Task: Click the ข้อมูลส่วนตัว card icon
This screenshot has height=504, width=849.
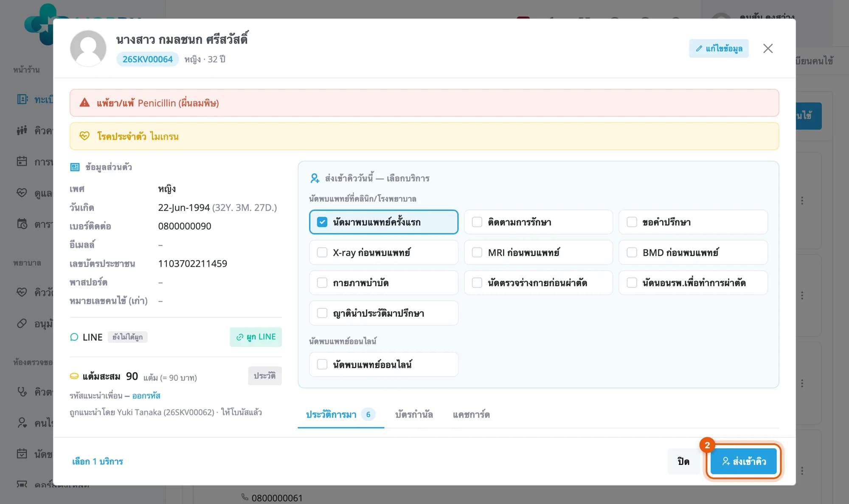Action: pyautogui.click(x=75, y=167)
